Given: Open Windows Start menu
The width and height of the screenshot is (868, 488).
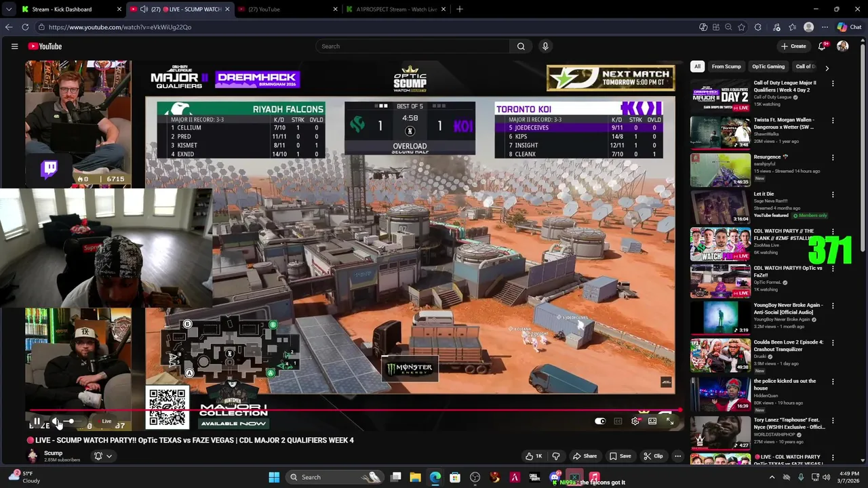Looking at the screenshot, I should [274, 477].
